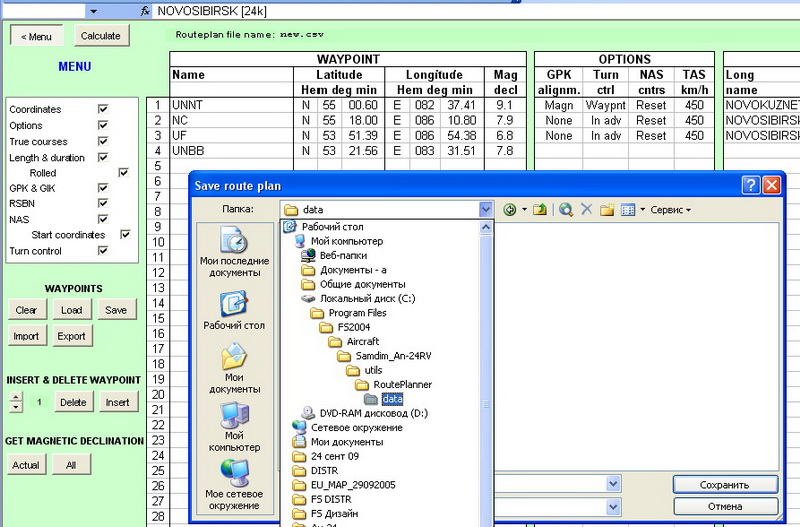Create a new folder in dialog
This screenshot has width=800, height=527.
click(x=607, y=210)
